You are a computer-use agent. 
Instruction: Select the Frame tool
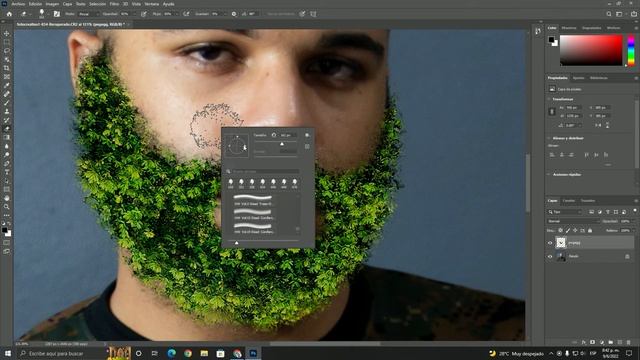click(x=7, y=77)
